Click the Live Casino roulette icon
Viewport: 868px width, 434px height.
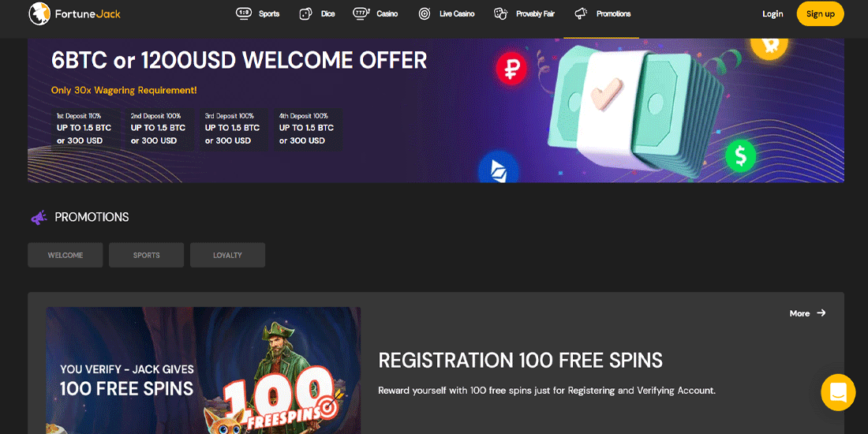tap(425, 14)
